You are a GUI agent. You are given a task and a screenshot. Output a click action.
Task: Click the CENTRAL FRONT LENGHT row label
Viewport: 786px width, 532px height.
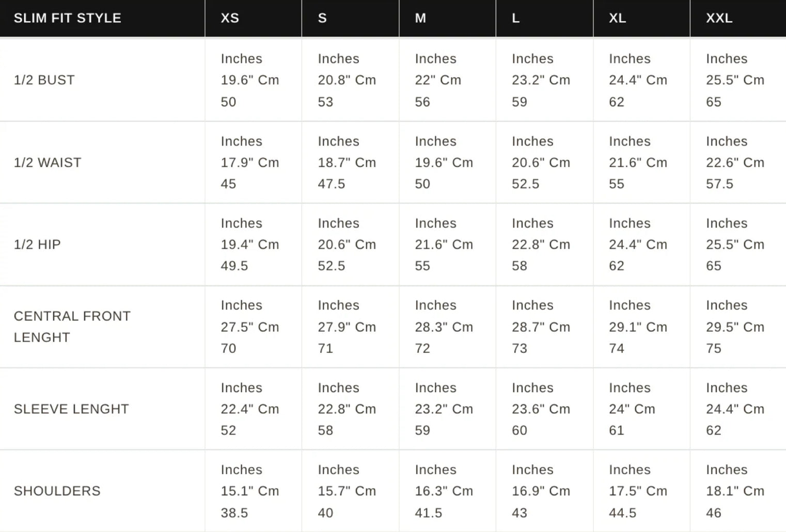[x=72, y=327]
